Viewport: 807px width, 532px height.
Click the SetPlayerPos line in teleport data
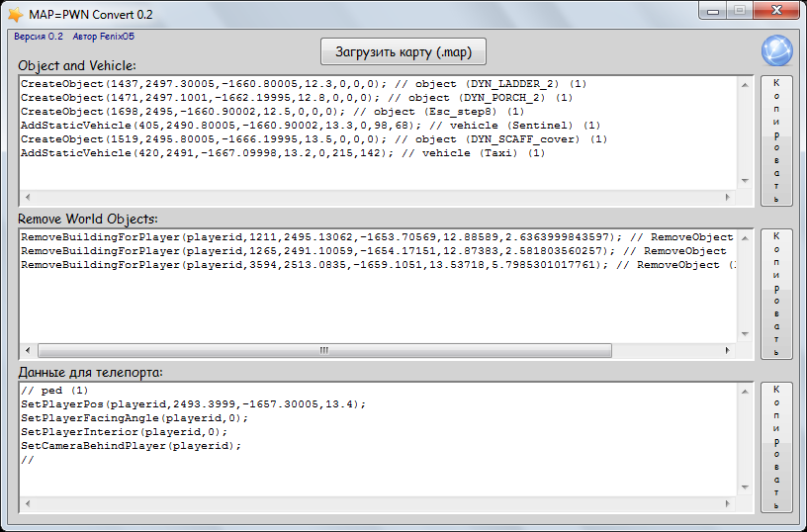click(x=193, y=404)
